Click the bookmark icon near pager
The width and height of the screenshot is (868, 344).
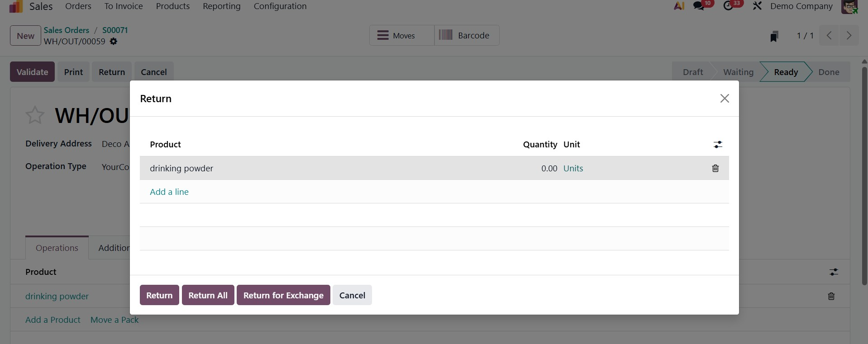(774, 36)
